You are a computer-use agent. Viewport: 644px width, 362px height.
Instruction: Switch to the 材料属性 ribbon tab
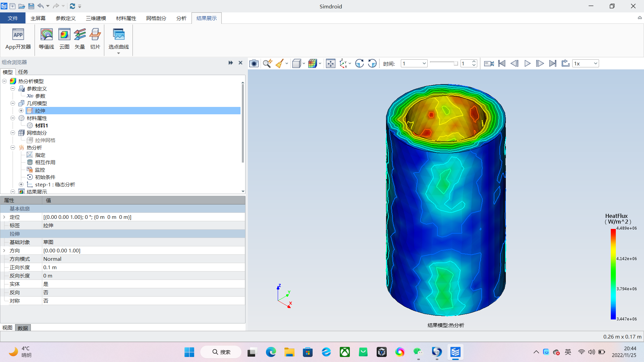pos(126,18)
